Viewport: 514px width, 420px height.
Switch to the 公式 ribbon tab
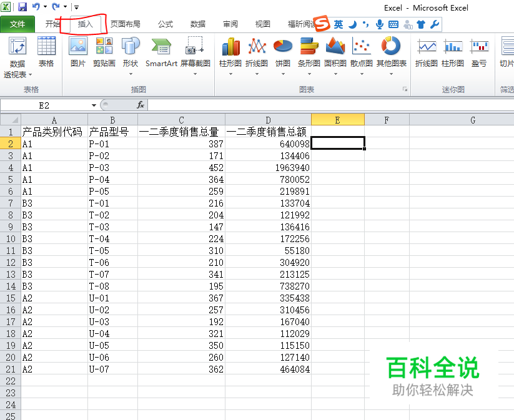click(166, 24)
